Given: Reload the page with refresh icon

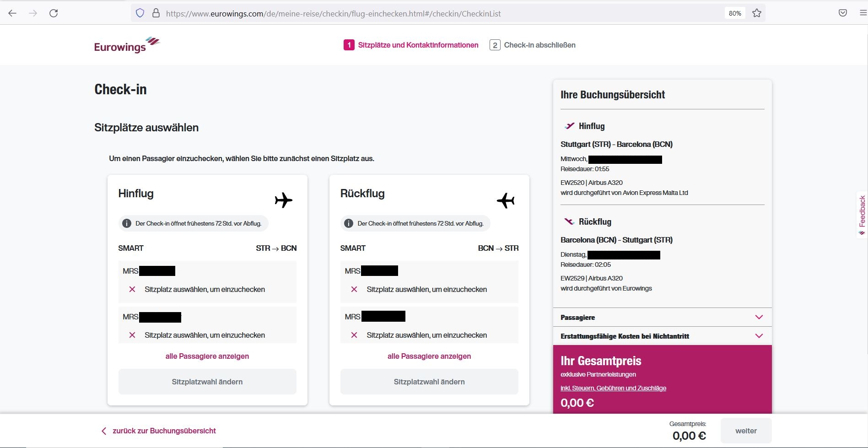Looking at the screenshot, I should coord(54,13).
